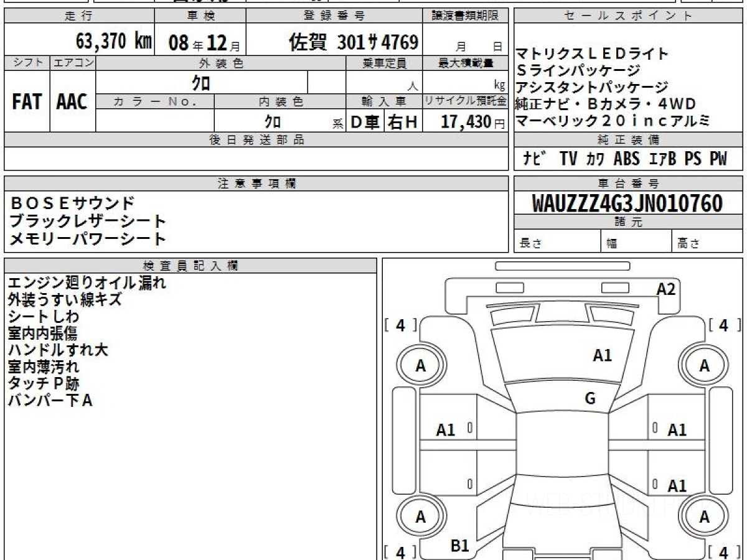
Task: Click the 検査員記入欄 header
Action: pyautogui.click(x=190, y=265)
